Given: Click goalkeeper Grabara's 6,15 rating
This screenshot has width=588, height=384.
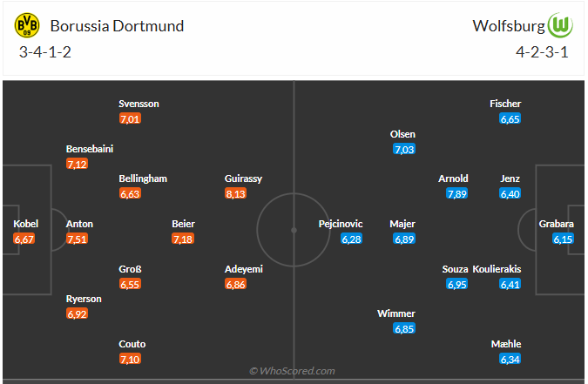Looking at the screenshot, I should [563, 239].
